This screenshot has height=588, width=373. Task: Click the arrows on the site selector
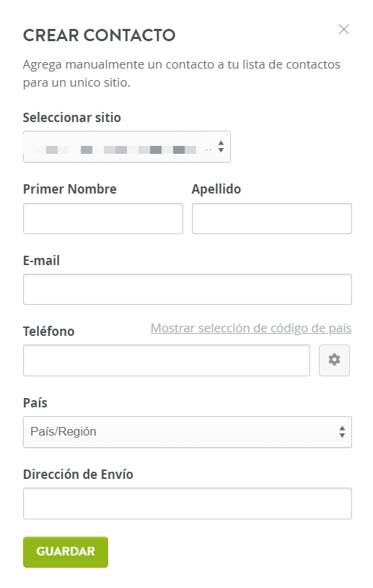click(221, 147)
